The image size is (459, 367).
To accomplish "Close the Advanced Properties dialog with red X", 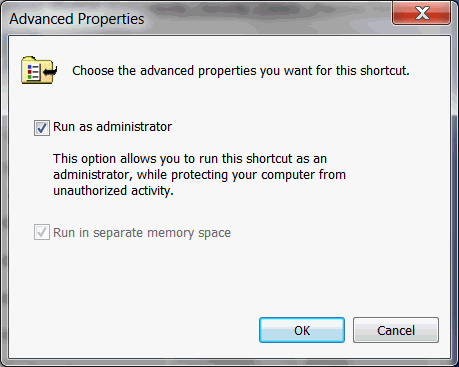I will 421,13.
